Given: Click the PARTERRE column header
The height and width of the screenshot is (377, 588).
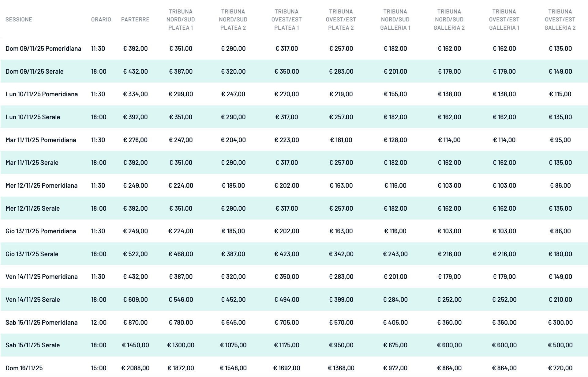Looking at the screenshot, I should (x=135, y=19).
